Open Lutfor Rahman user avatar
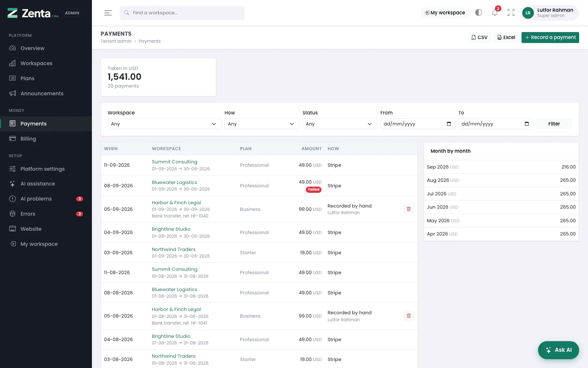The image size is (588, 368). (528, 13)
